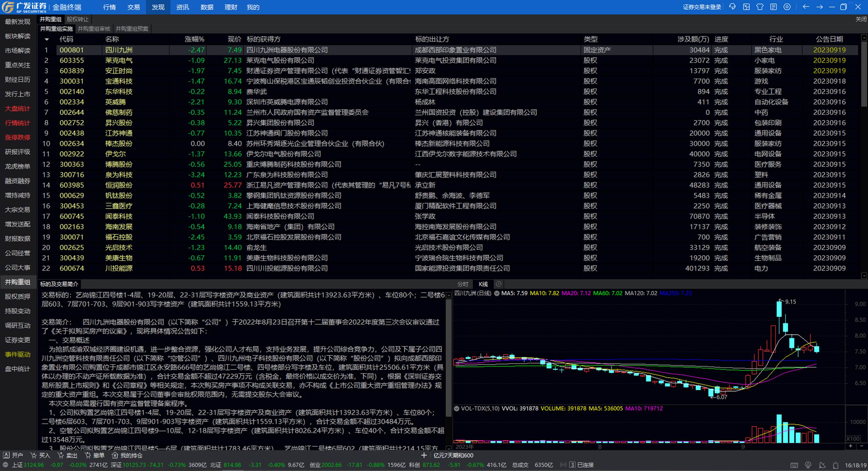Open 股权质押 in the left sidebar
The image size is (868, 471).
pyautogui.click(x=18, y=297)
